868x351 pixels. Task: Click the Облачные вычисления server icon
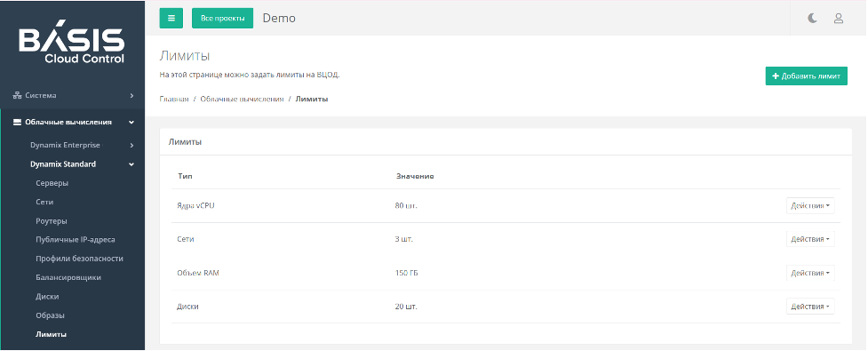(x=17, y=123)
